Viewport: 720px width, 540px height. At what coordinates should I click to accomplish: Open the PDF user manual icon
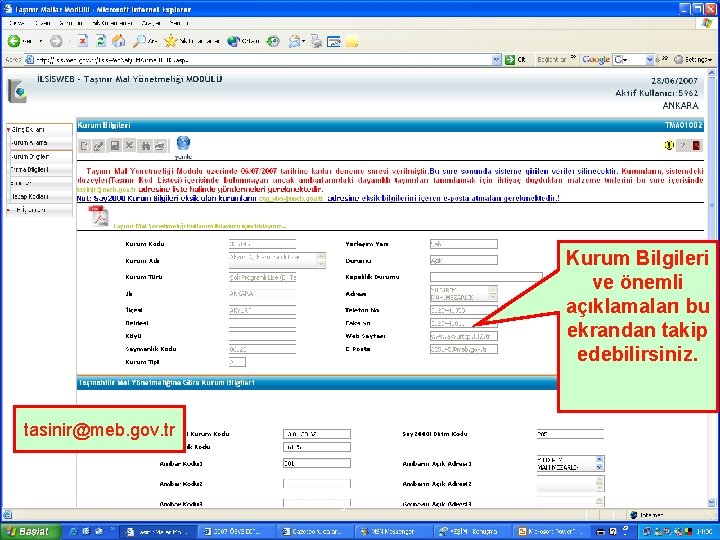pos(98,216)
